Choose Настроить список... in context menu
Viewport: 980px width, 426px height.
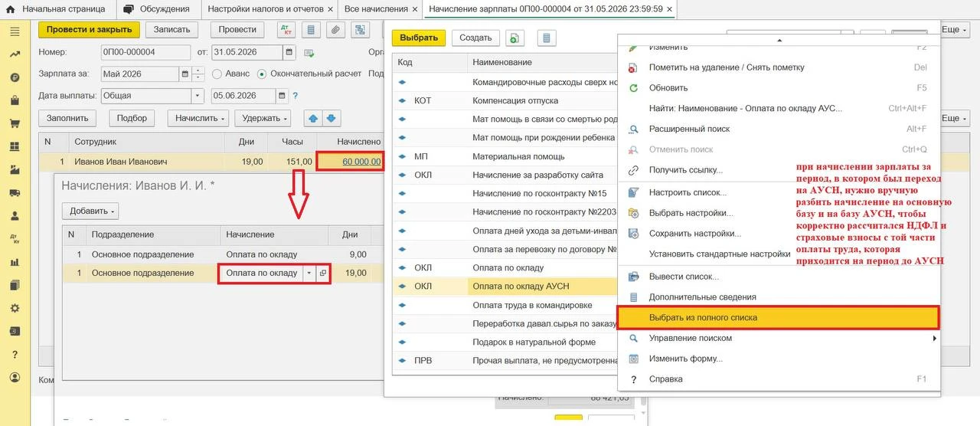[778, 192]
